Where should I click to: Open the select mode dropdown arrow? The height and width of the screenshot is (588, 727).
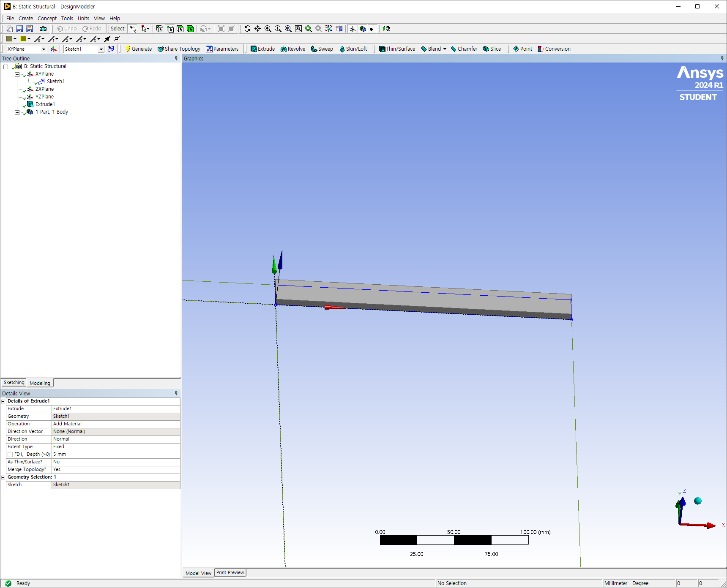[x=148, y=29]
